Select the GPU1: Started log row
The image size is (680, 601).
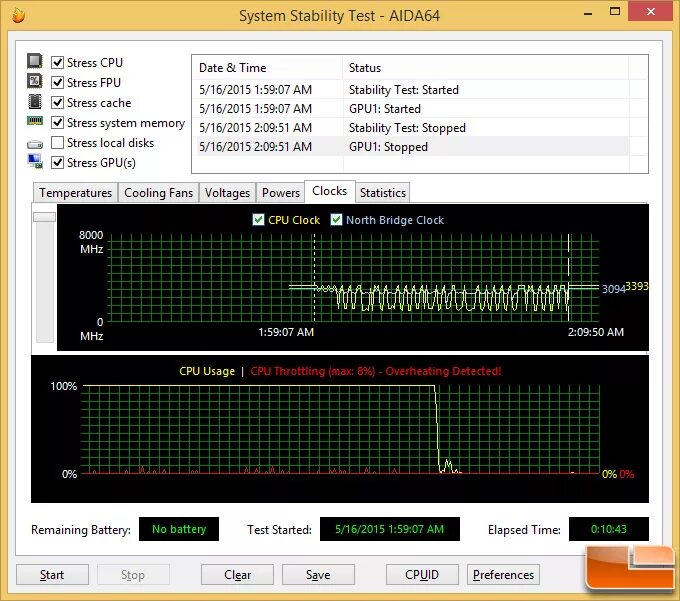(411, 109)
